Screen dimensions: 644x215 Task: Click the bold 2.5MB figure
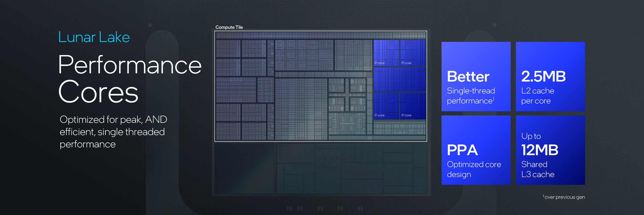543,76
